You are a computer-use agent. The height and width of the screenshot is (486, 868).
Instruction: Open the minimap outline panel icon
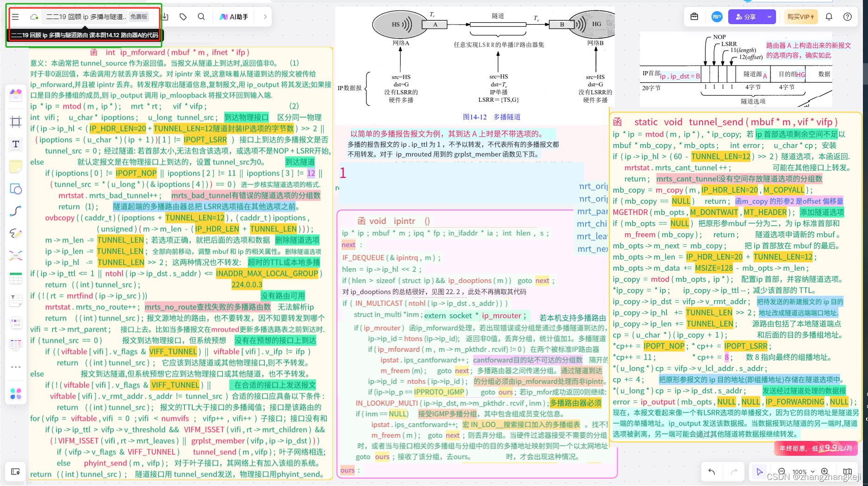click(15, 472)
